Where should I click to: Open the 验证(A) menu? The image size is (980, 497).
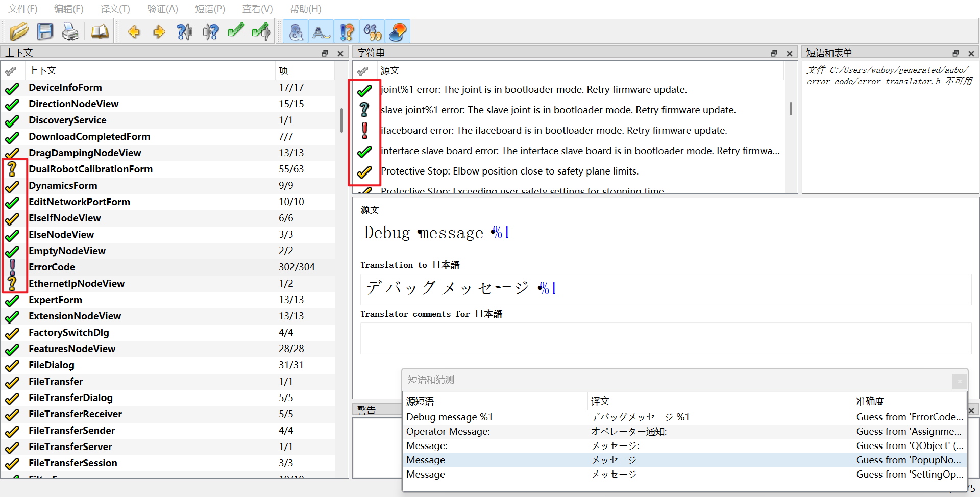(x=162, y=9)
